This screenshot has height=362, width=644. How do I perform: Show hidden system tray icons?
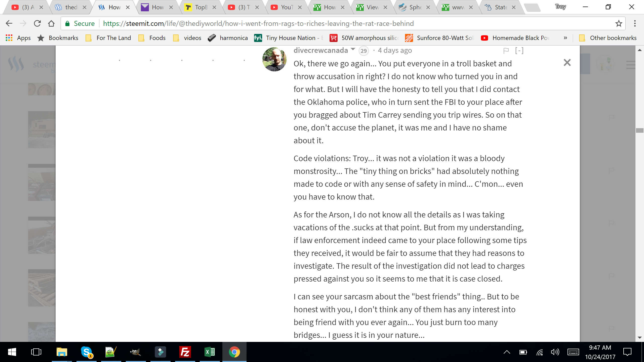pyautogui.click(x=507, y=352)
